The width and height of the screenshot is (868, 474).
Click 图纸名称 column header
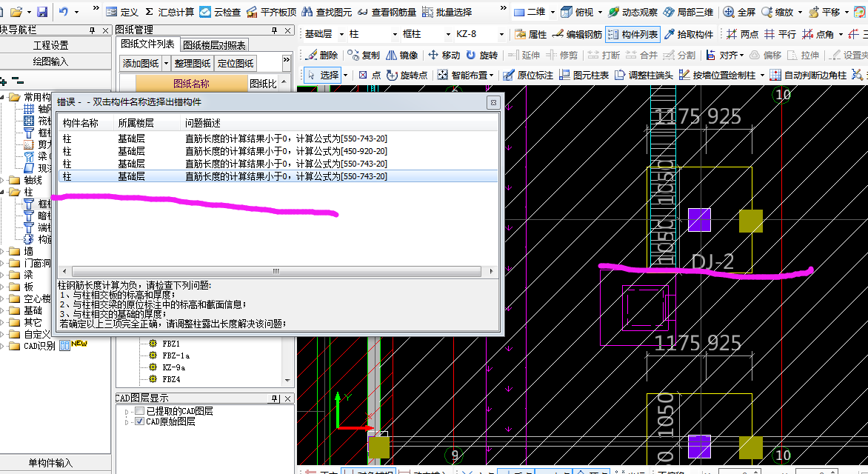coord(192,84)
